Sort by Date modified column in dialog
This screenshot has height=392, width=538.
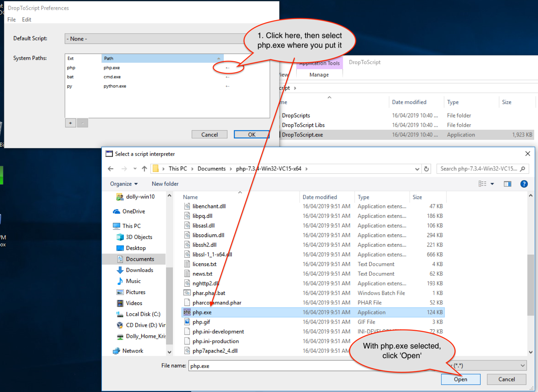320,197
